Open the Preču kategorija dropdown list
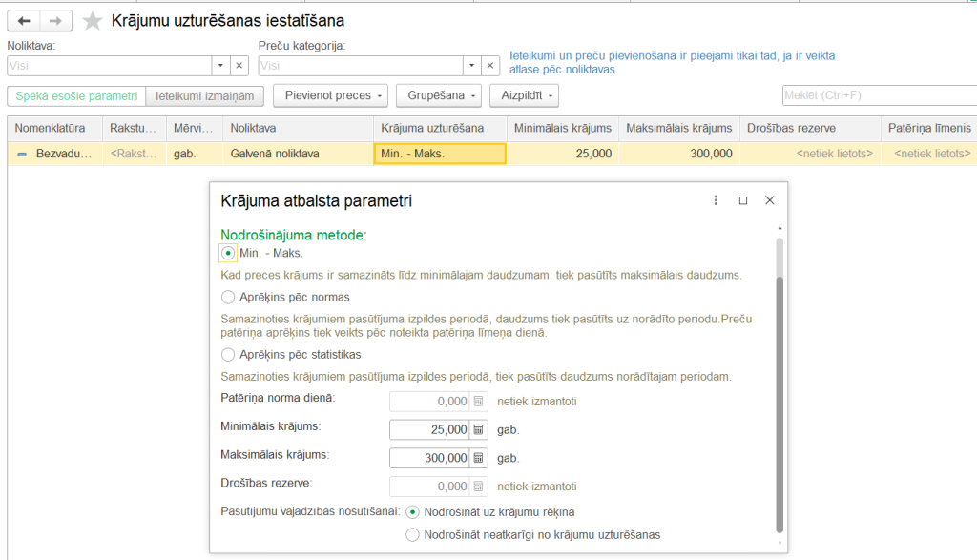The height and width of the screenshot is (560, 977). pos(471,65)
